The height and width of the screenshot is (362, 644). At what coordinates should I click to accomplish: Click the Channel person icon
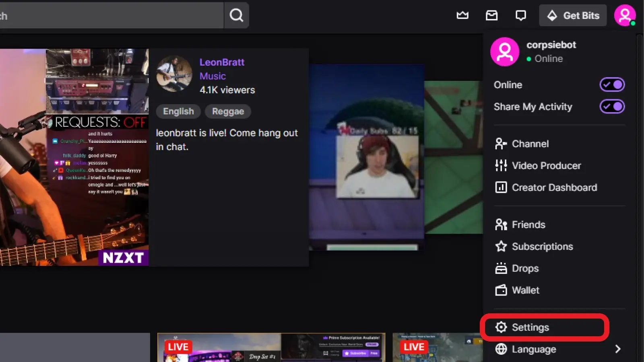(501, 144)
